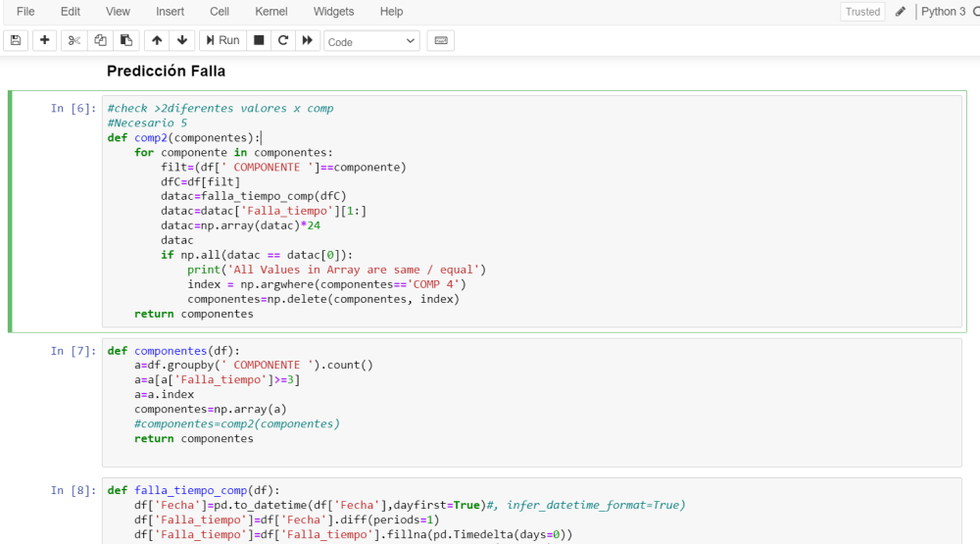Viewport: 980px width, 544px height.
Task: Click the pencil edit icon next to Trusted
Action: coord(901,11)
